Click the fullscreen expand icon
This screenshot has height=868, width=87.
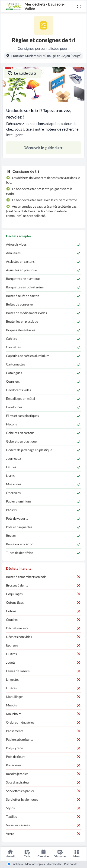[x=79, y=6]
